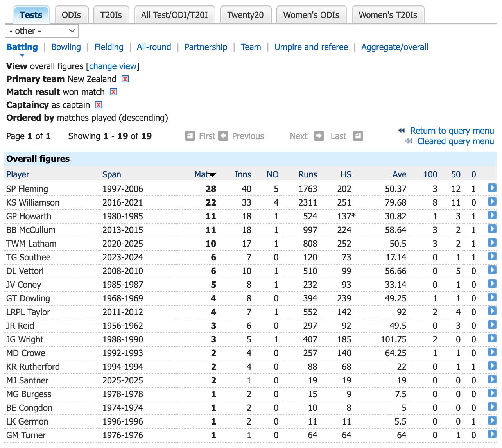The image size is (502, 448).
Task: Open the Twenty20 tab
Action: click(246, 15)
